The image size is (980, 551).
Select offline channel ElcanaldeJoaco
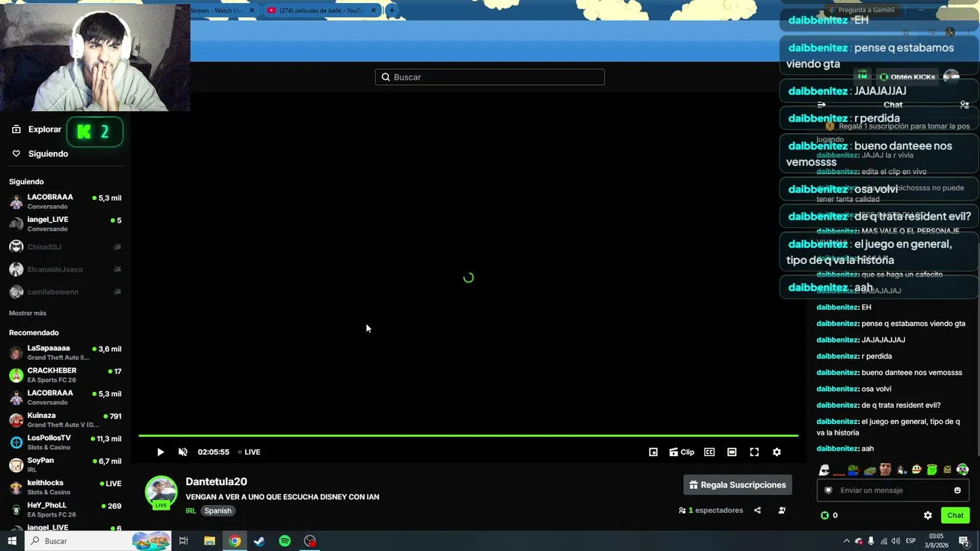pos(65,269)
